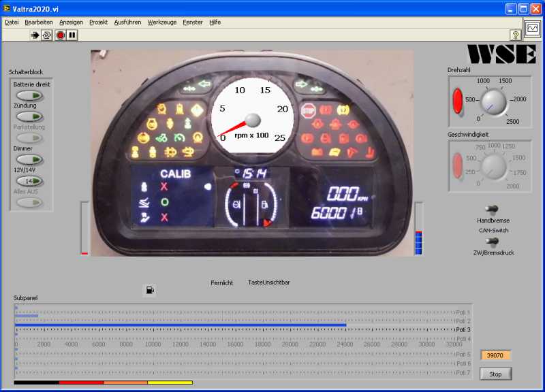Click the Geschwindigkeit rotary knob
The height and width of the screenshot is (392, 545).
(493, 167)
